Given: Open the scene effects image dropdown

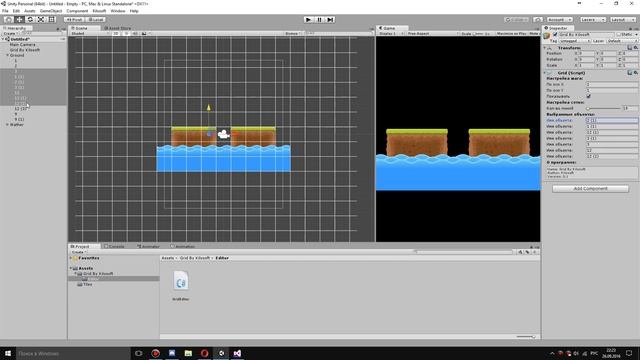Looking at the screenshot, I should (145, 33).
